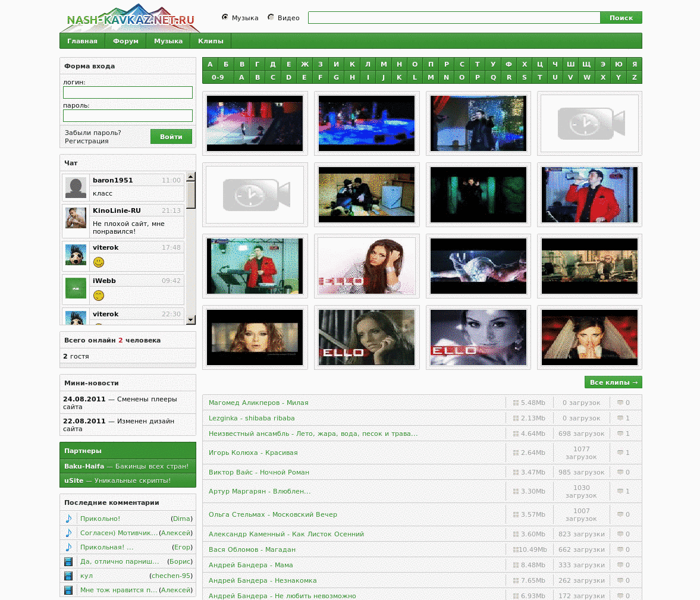
Task: Click the film icon beside "кул" comment
Action: pos(68,576)
